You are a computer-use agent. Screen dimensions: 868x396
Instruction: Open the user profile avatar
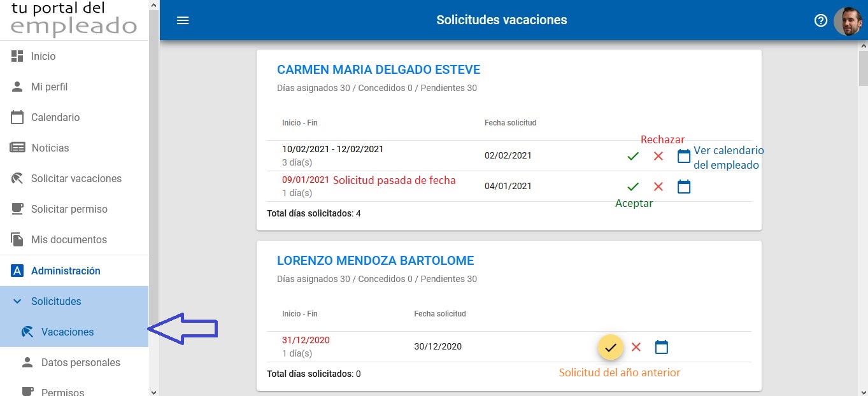click(x=847, y=21)
